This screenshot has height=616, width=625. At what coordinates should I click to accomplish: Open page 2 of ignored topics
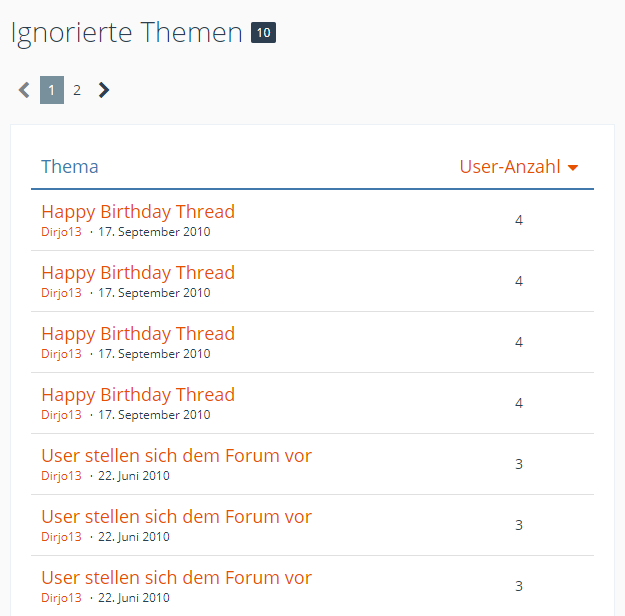(77, 90)
